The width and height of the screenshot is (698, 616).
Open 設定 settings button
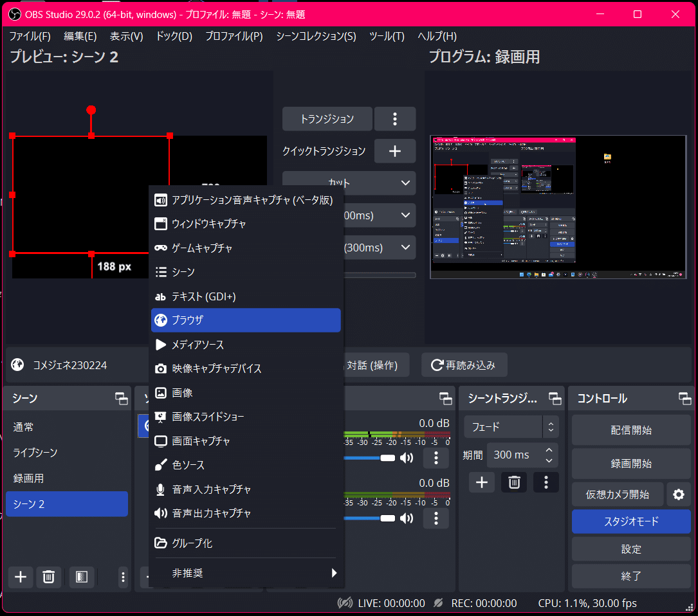point(631,549)
